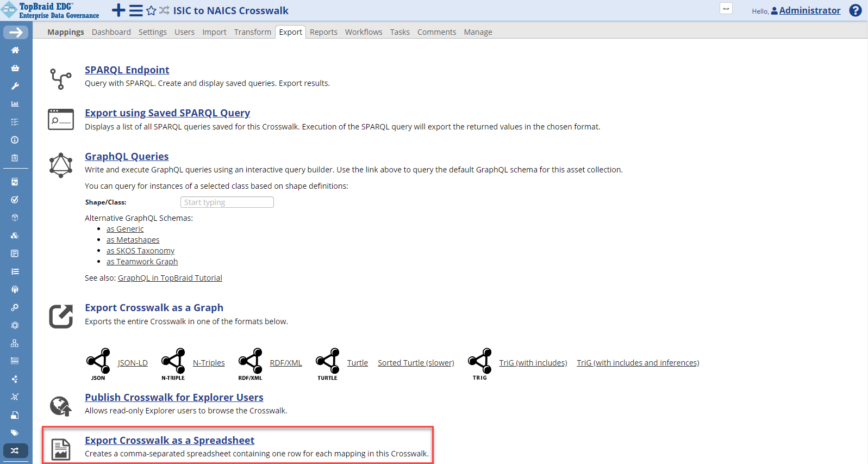Open the bar chart icon in the sidebar
Screen dimensions: 868x464
[15, 104]
